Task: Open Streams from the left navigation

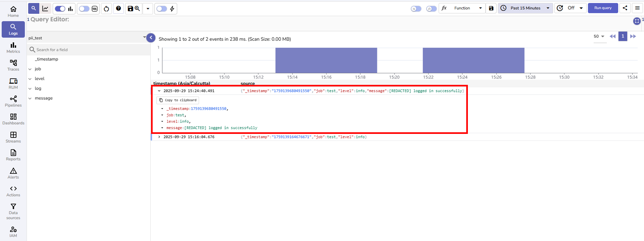Action: click(13, 137)
